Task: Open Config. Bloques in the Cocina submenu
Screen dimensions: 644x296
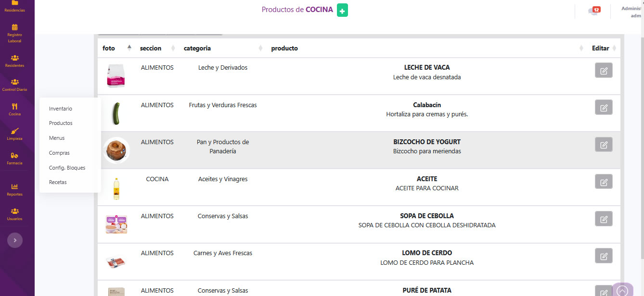Action: coord(67,168)
